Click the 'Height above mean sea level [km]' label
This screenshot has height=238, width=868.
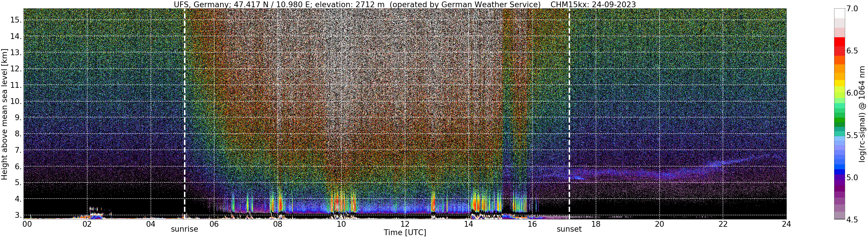4,114
